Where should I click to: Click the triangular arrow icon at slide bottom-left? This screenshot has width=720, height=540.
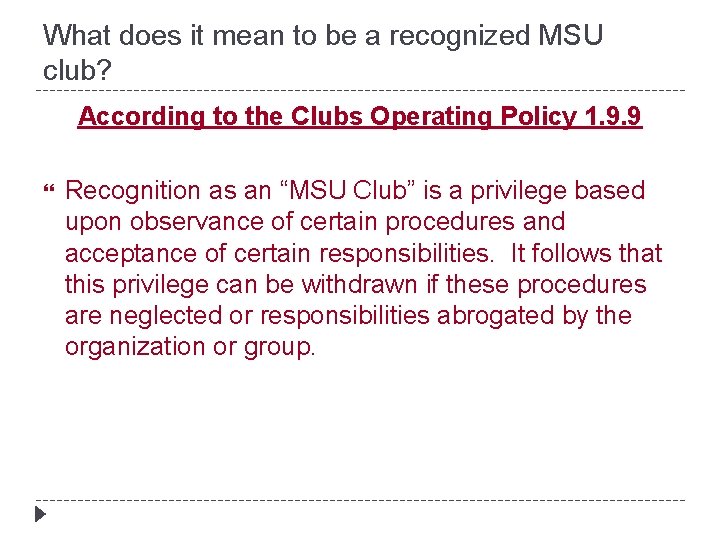coord(40,514)
